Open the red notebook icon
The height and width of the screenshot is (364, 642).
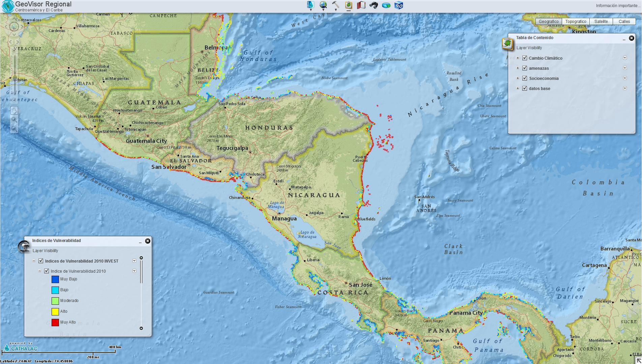(x=361, y=5)
